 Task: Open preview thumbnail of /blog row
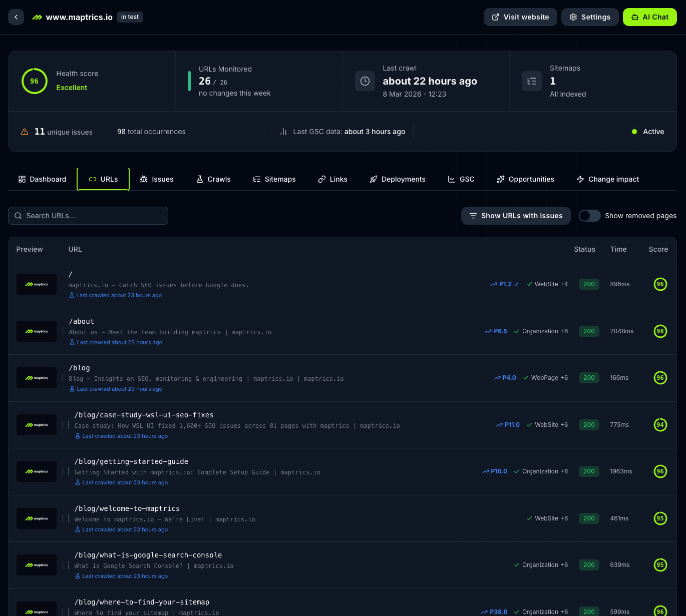(x=37, y=378)
